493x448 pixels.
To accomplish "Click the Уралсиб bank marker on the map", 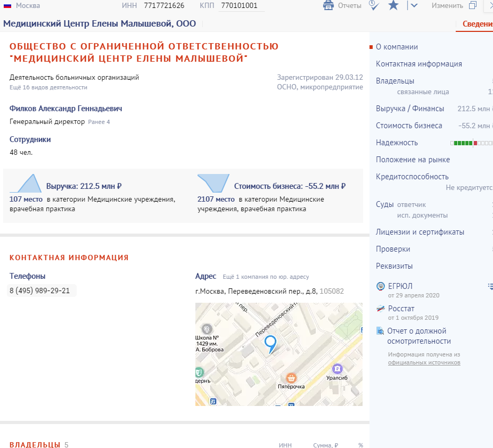I will click(x=337, y=369).
